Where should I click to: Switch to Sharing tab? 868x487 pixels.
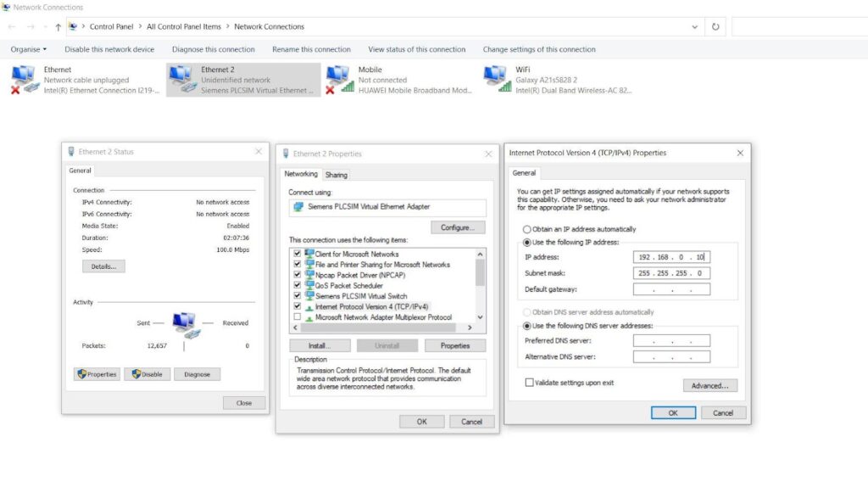pos(336,175)
